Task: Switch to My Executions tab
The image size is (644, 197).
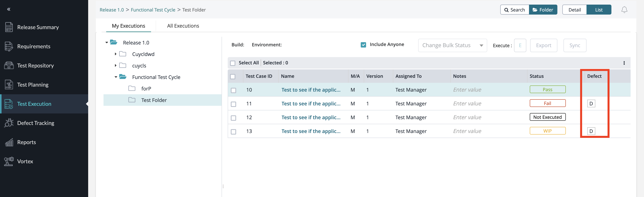Action: tap(128, 26)
